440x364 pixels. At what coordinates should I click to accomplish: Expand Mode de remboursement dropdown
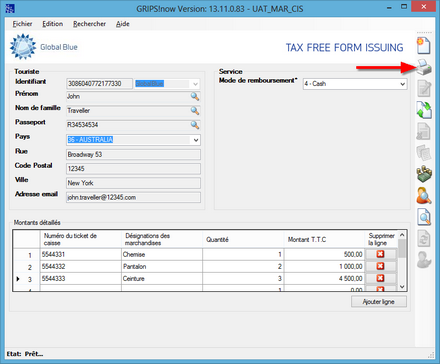402,84
